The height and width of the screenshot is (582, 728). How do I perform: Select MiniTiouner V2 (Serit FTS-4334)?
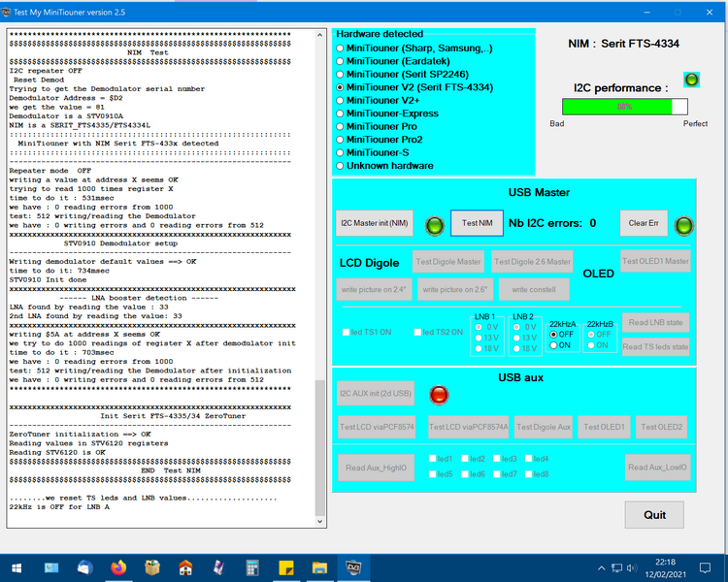pos(414,87)
